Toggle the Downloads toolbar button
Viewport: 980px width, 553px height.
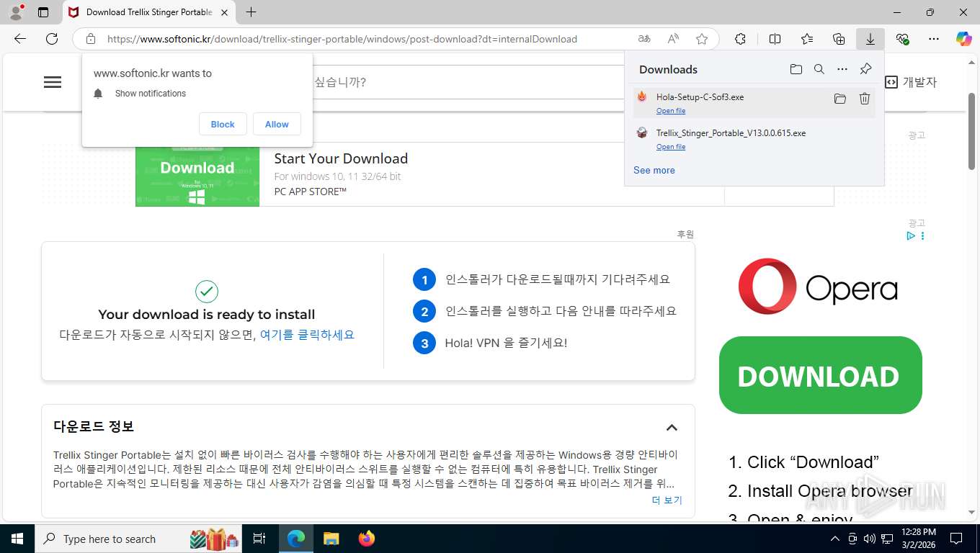[870, 39]
